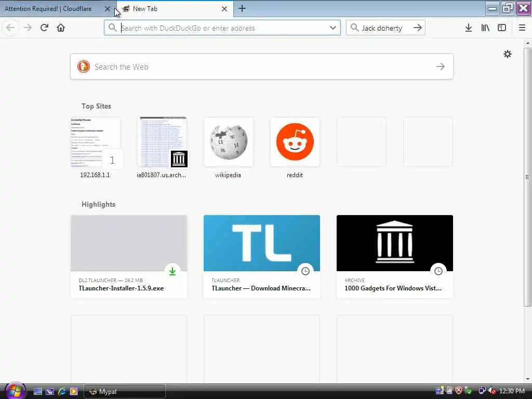Click the green download badge on TLauncher-Installer card
The height and width of the screenshot is (399, 532).
(172, 271)
